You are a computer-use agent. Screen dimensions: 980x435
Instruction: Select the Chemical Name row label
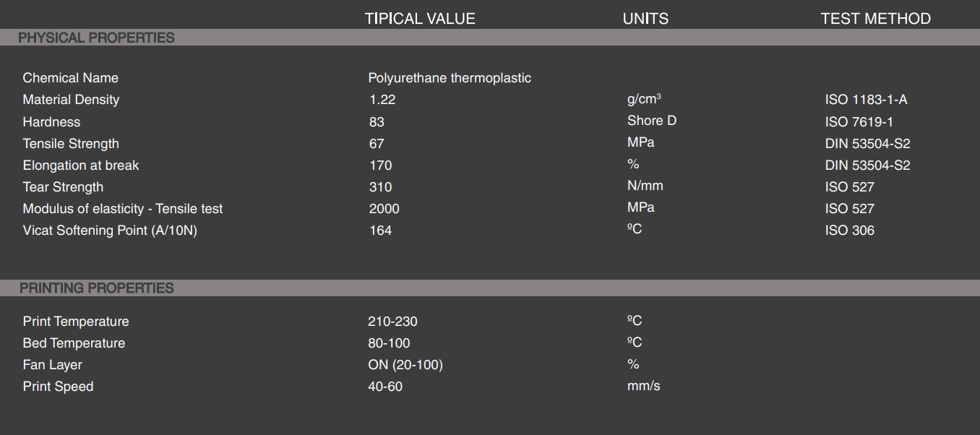tap(70, 78)
